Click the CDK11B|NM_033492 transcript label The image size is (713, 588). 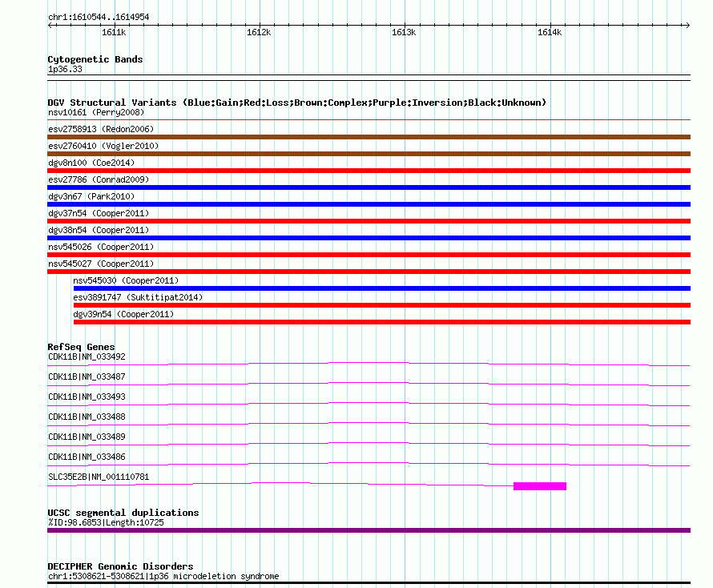tap(87, 356)
